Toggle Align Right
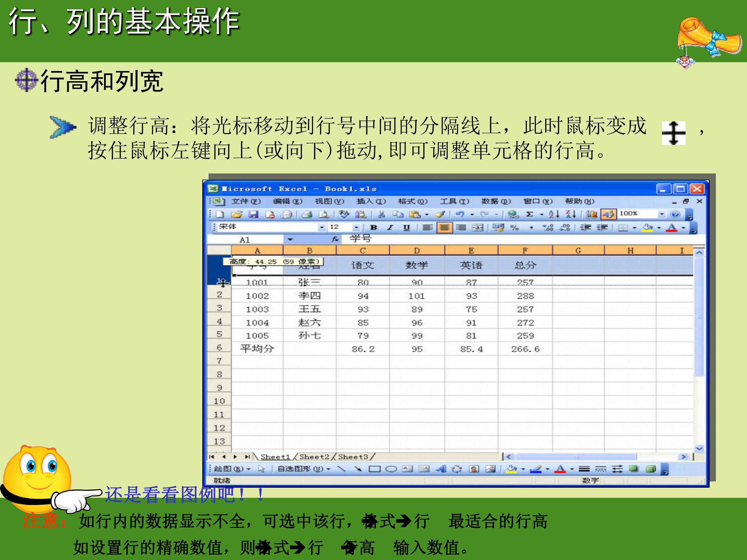This screenshot has width=747, height=560. [x=461, y=228]
